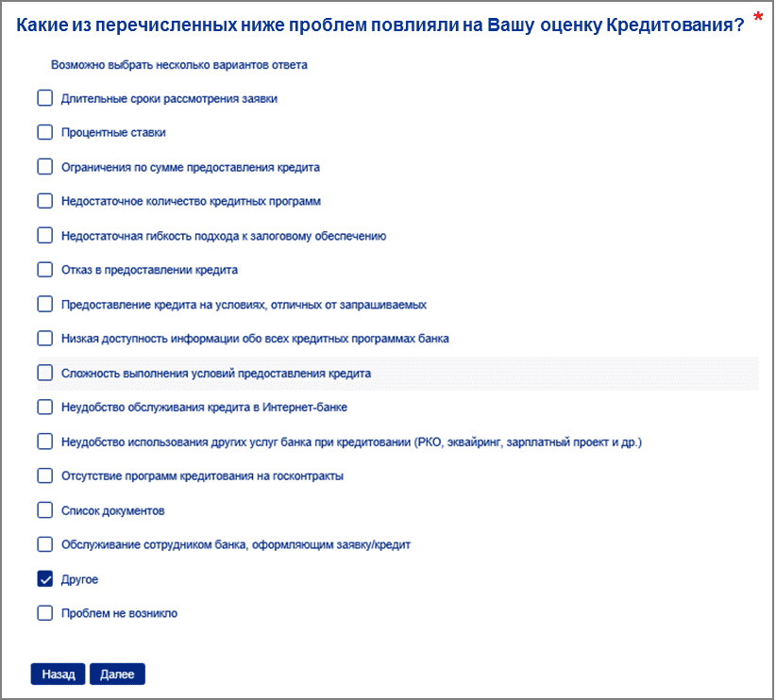Click the 'Назад' button
The height and width of the screenshot is (700, 776).
(x=58, y=675)
